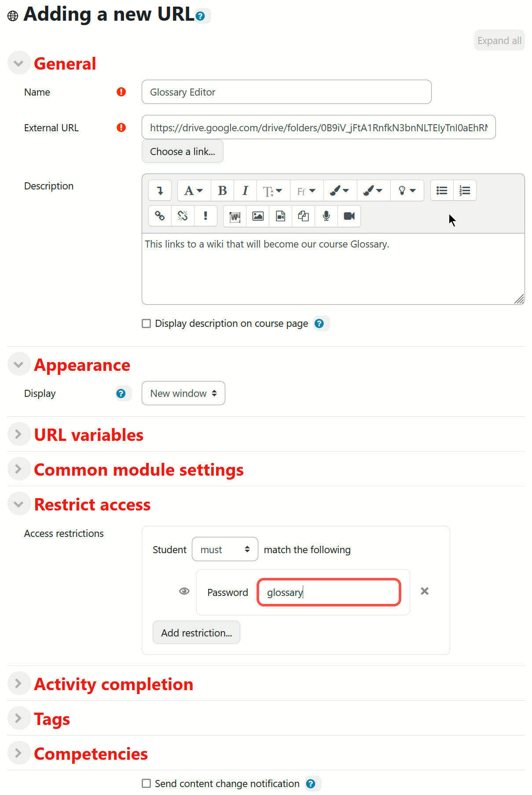
Task: Open the Display dropdown showing New window
Action: (x=183, y=393)
